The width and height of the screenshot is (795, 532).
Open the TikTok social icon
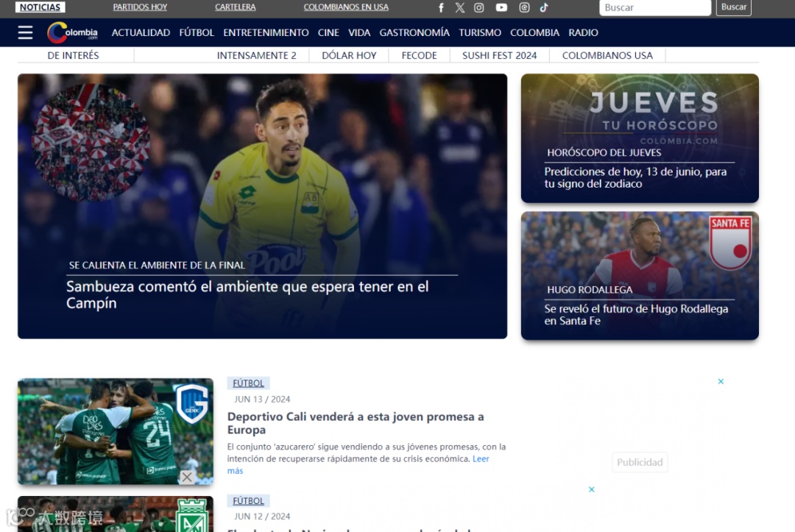(x=544, y=7)
